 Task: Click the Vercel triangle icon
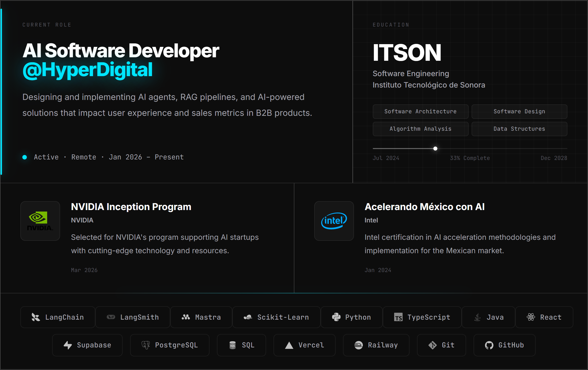[289, 345]
